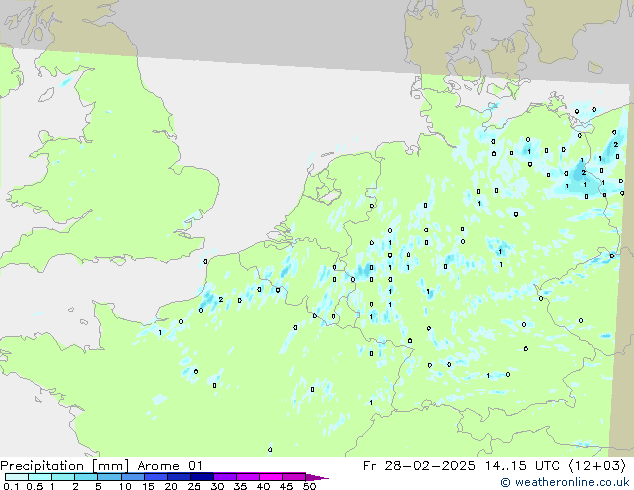
Task: Click the 45–50 mm legend swatch
Action: (x=294, y=477)
